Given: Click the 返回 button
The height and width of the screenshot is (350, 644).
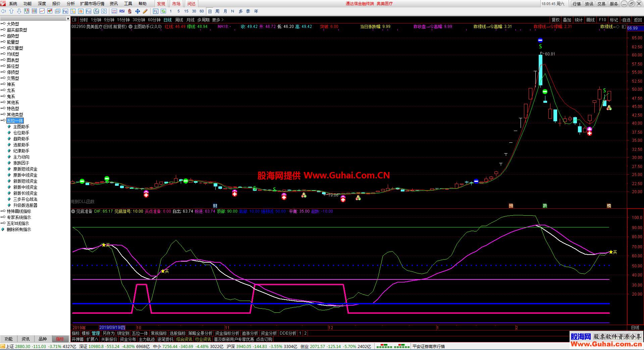Looking at the screenshot, I should click(638, 20).
